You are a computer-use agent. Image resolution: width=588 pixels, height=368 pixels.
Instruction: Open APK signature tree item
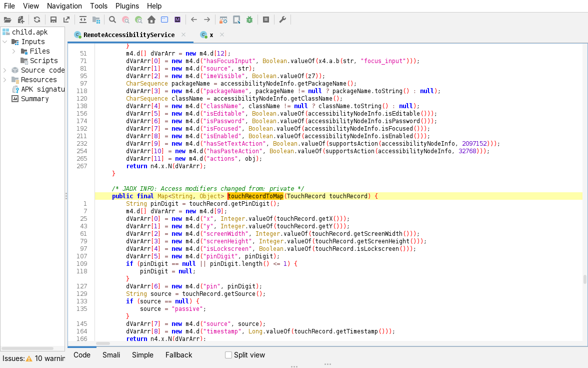43,89
